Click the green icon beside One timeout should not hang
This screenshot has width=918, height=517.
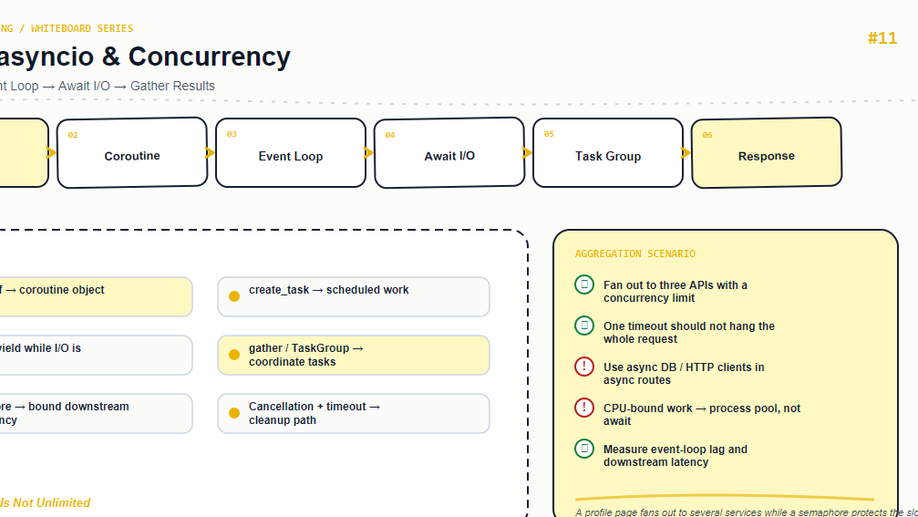pyautogui.click(x=584, y=326)
